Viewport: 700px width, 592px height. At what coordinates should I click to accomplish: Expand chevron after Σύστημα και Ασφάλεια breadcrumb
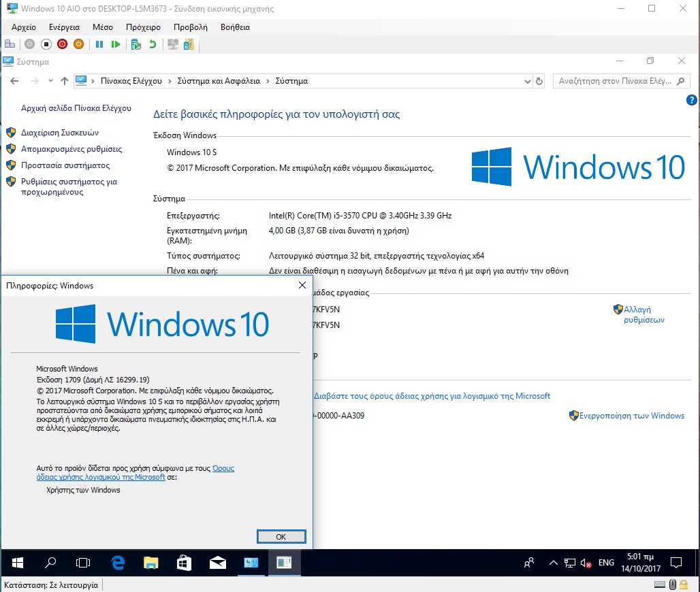pyautogui.click(x=268, y=81)
